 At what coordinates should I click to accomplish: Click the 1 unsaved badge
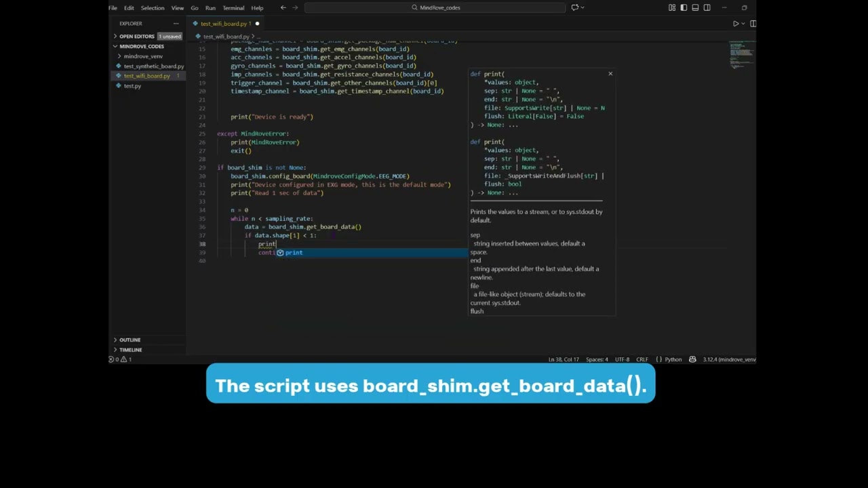(x=170, y=36)
